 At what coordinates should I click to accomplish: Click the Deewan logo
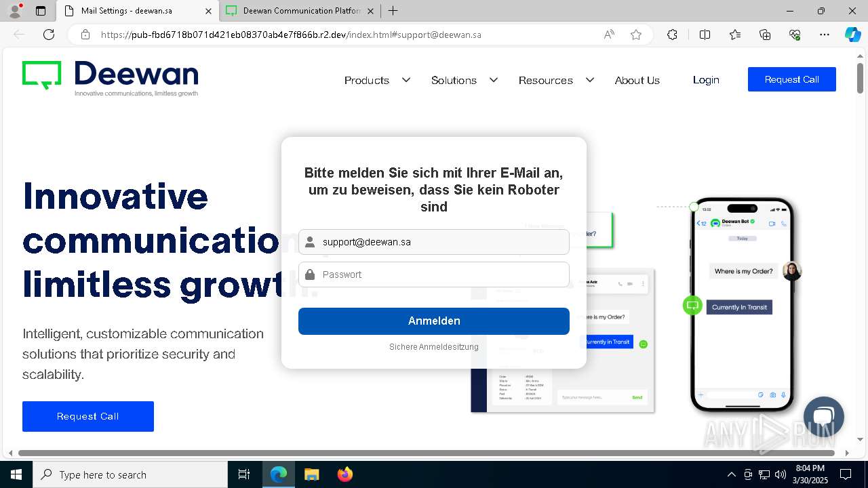(111, 79)
